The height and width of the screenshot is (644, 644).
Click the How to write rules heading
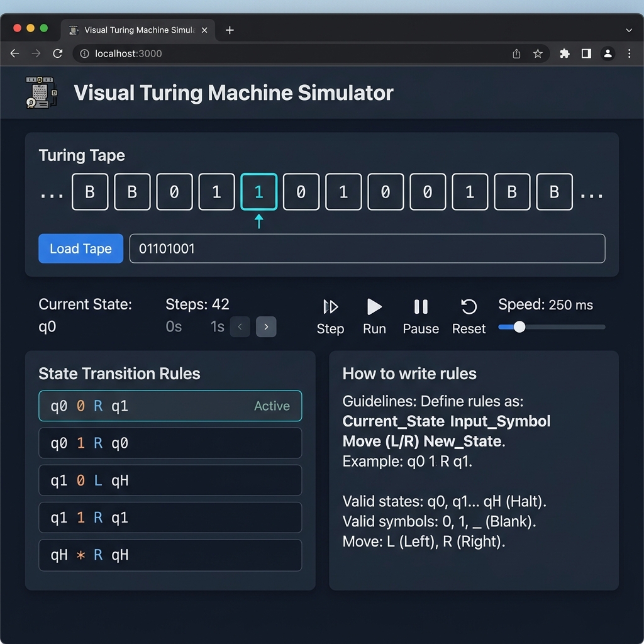pyautogui.click(x=409, y=374)
